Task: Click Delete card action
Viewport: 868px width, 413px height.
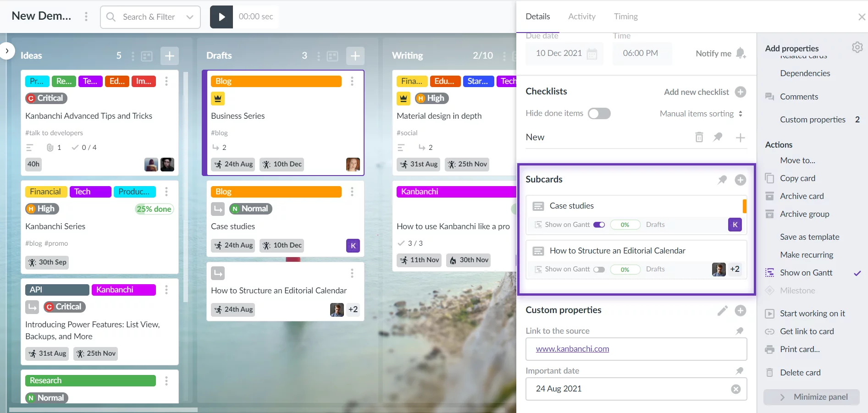Action: point(801,373)
